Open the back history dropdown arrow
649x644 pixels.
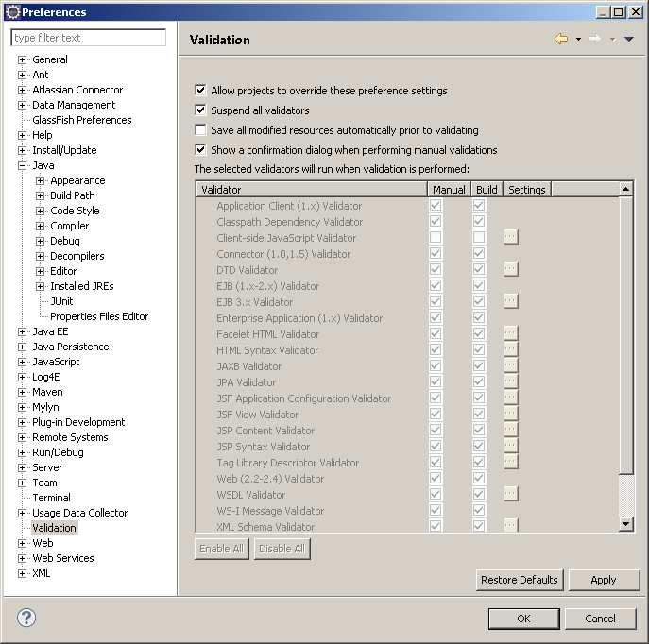[578, 40]
